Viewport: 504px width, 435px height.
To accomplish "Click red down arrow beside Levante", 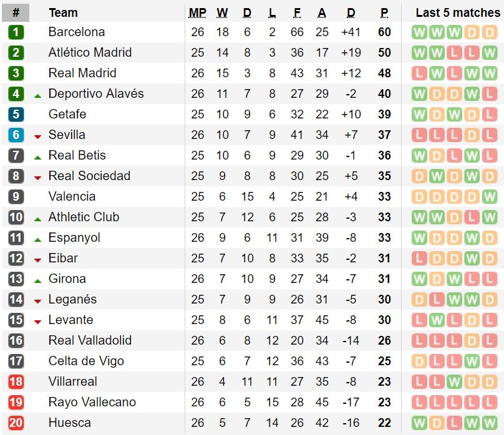I will click(37, 322).
